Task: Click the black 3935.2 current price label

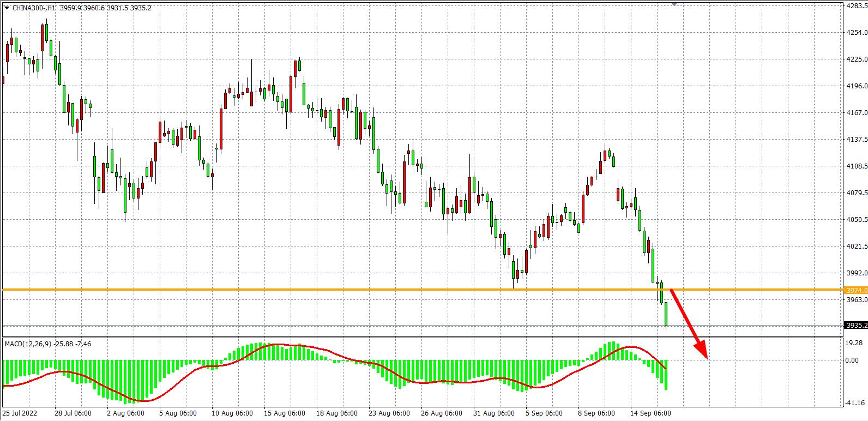Action: [x=855, y=326]
